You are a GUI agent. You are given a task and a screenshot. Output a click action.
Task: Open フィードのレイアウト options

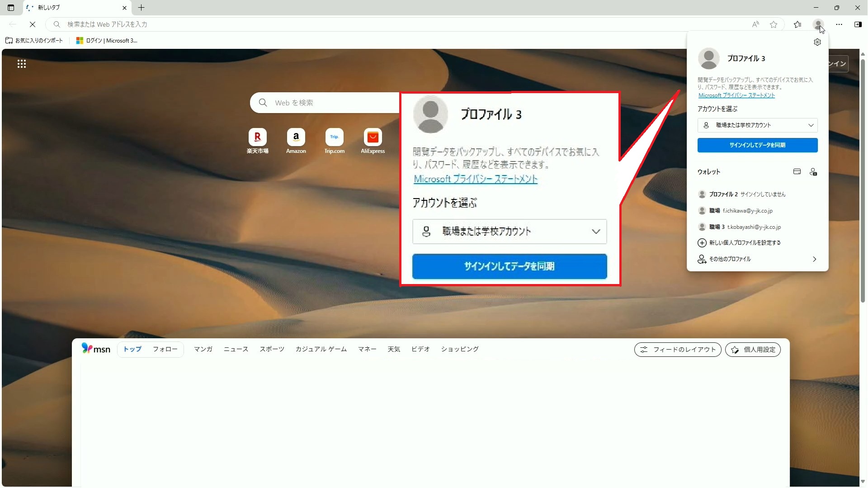click(x=677, y=350)
